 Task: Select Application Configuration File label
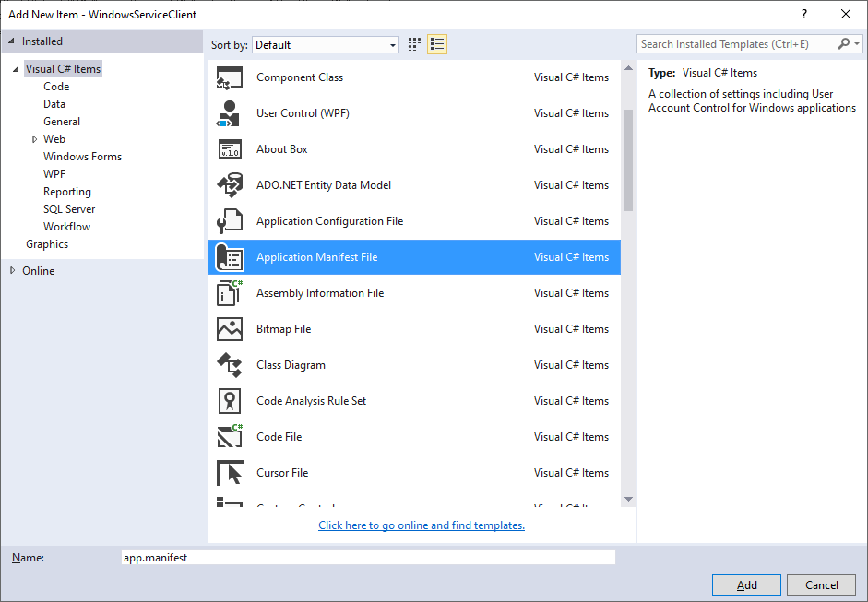330,221
